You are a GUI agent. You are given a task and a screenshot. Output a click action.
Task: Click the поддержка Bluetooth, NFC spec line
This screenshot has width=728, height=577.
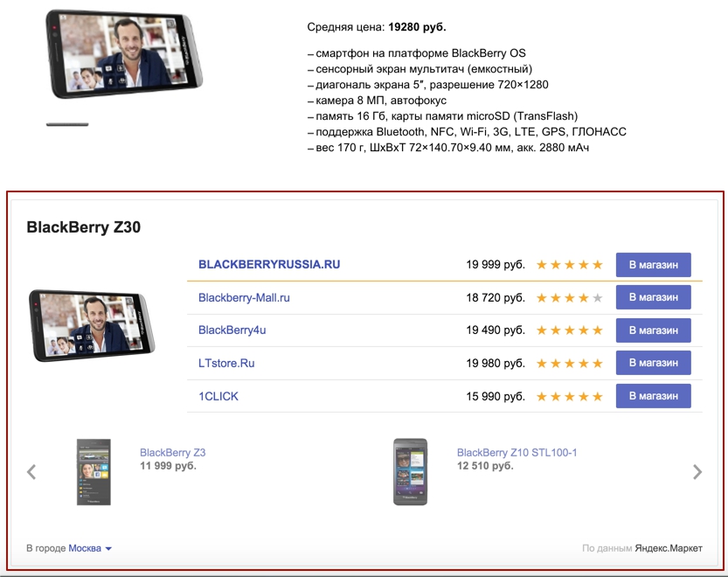pos(467,132)
